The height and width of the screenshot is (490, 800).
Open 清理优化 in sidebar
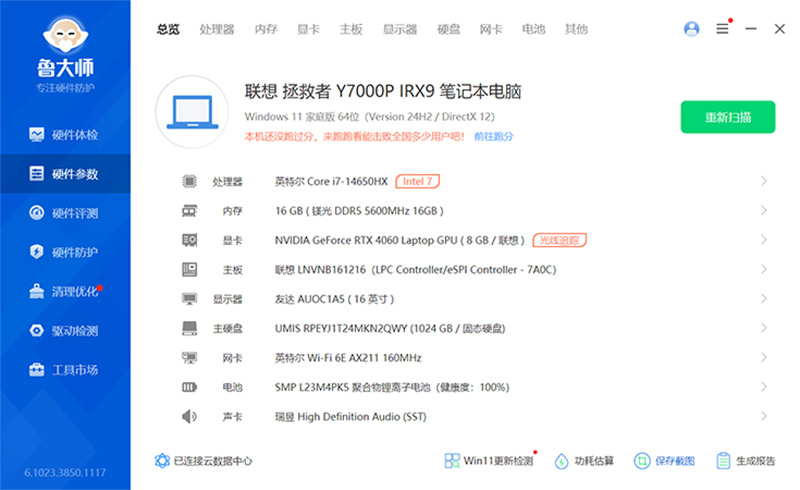[65, 291]
